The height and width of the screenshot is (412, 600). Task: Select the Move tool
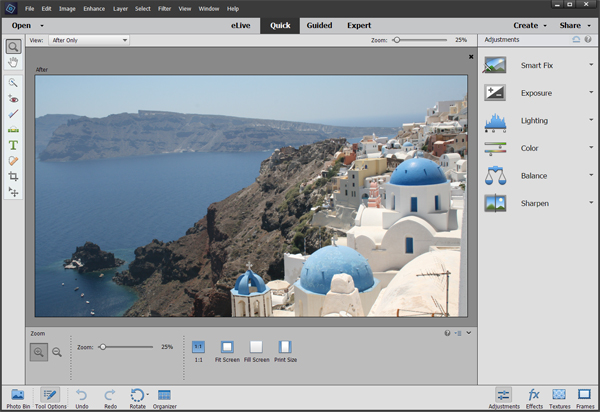point(13,192)
